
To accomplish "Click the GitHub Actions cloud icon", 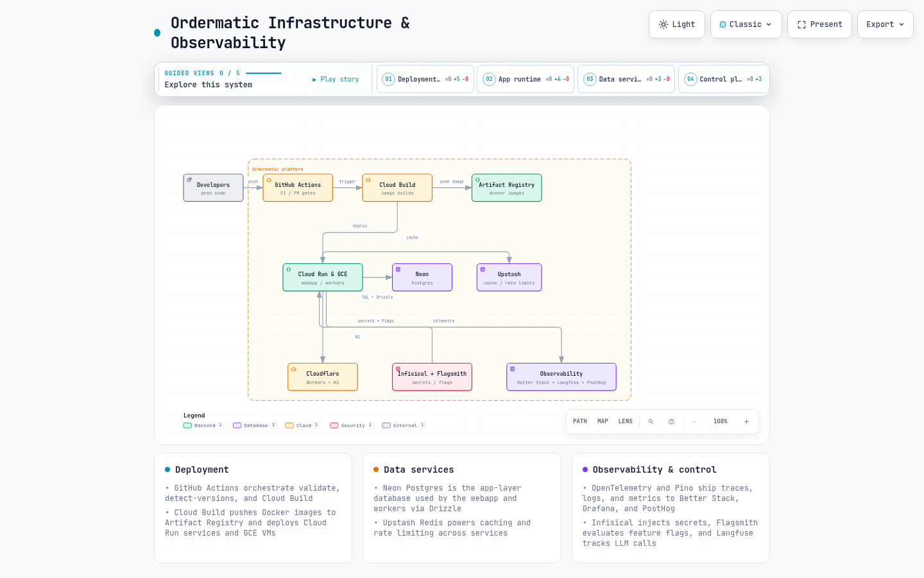I will point(269,180).
